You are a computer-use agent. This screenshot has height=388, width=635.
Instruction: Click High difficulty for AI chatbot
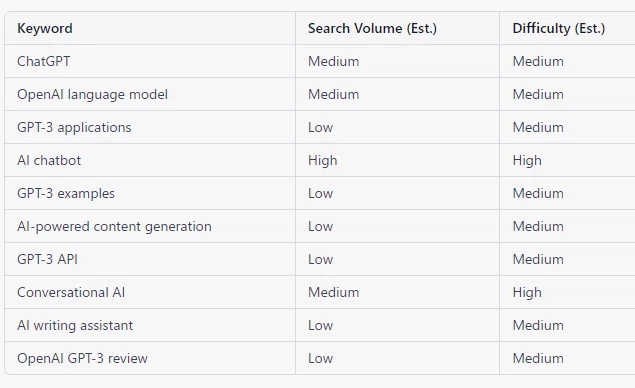pyautogui.click(x=527, y=160)
